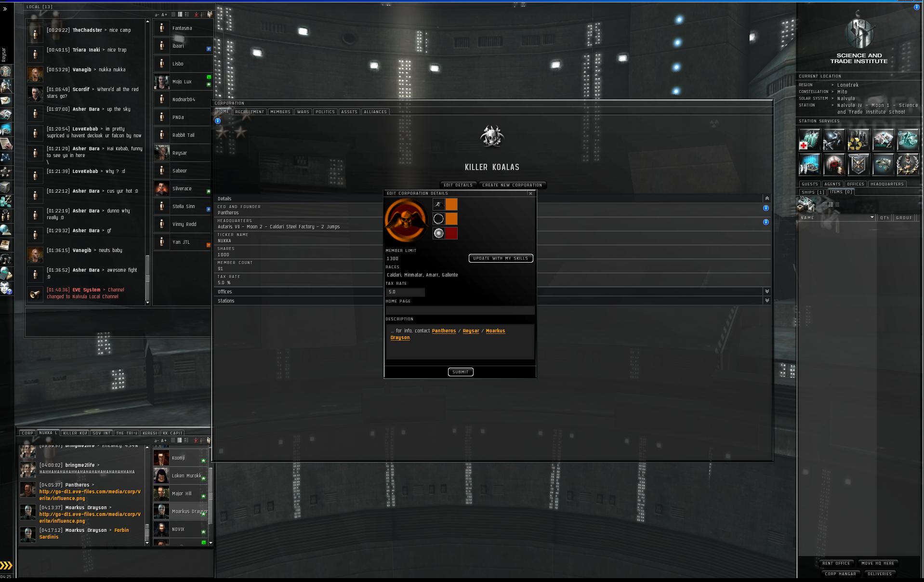Viewport: 924px width, 582px height.
Task: Open the skull shield Militia Office service
Action: pos(859,164)
